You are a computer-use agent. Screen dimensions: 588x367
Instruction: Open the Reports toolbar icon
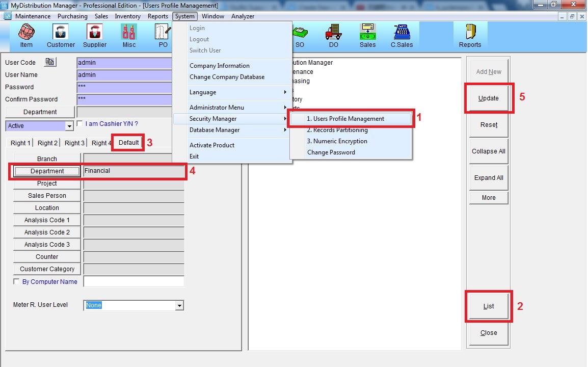[470, 35]
